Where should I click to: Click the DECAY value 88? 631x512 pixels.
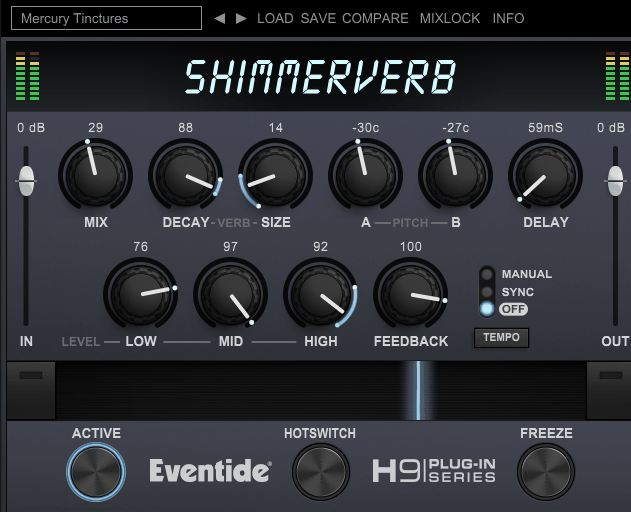tap(186, 128)
